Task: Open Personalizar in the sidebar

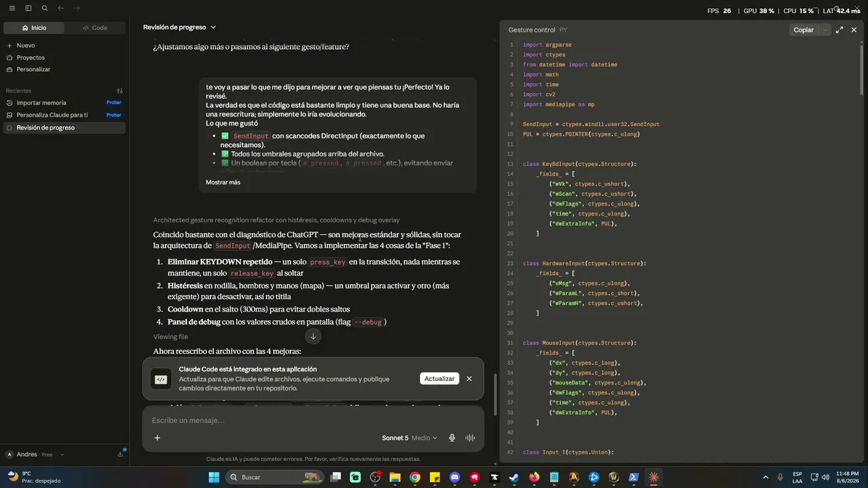Action: point(33,69)
